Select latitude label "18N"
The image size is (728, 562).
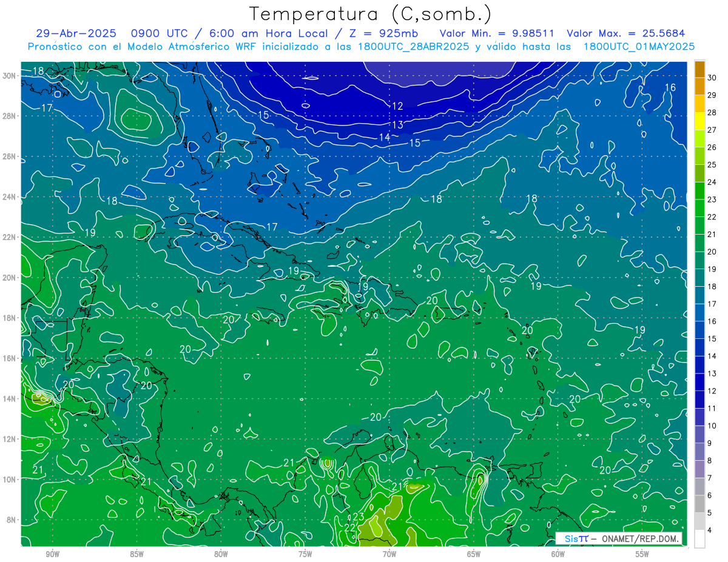tap(10, 318)
